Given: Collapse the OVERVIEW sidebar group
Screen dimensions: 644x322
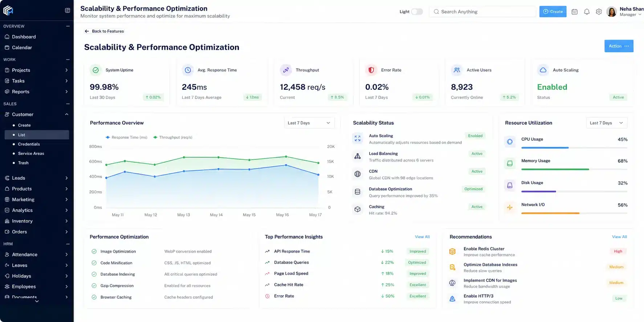Looking at the screenshot, I should coord(68,26).
